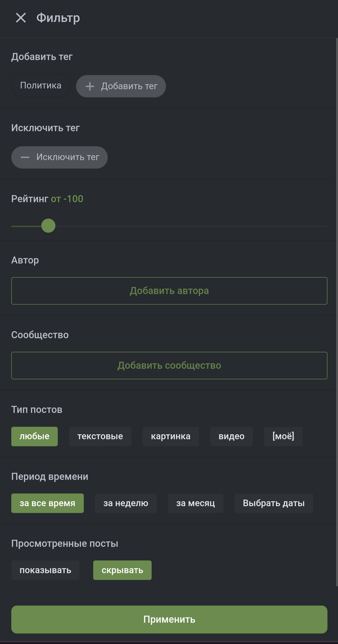Open the Добавить сообщество field

click(x=169, y=366)
